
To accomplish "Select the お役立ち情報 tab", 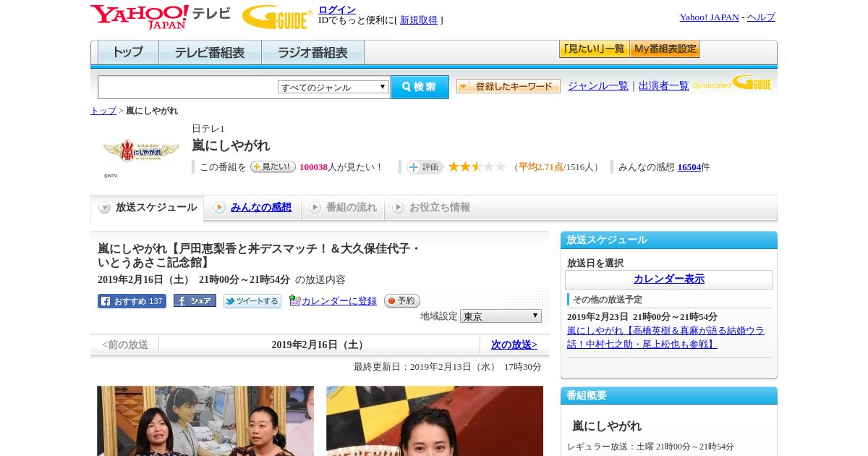I will click(x=432, y=208).
